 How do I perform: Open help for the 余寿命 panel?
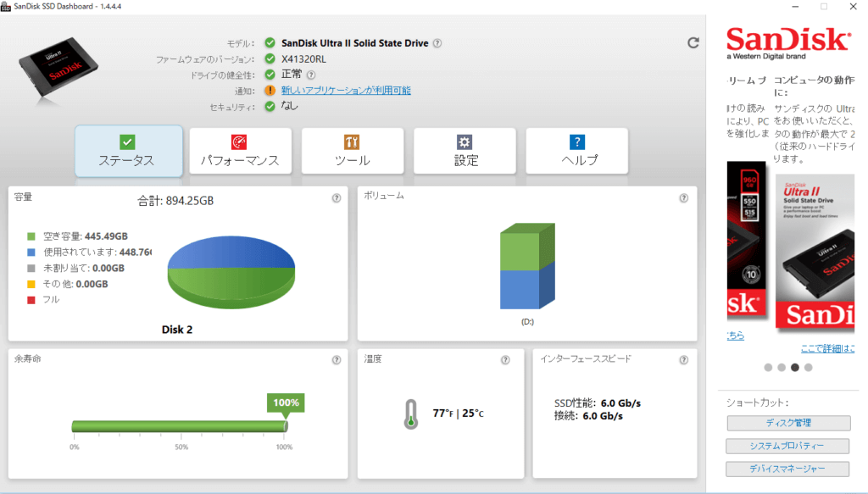click(x=337, y=360)
